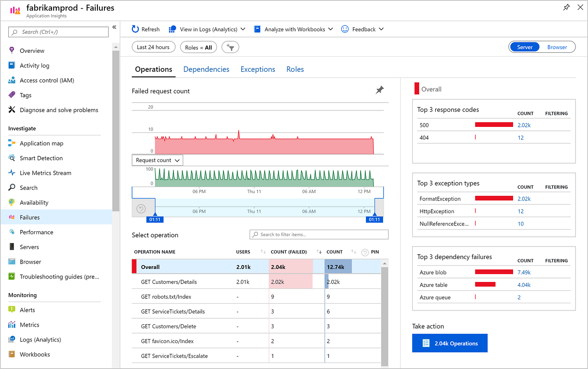The height and width of the screenshot is (369, 588).
Task: Open Smart Detection from the sidebar
Action: (41, 158)
